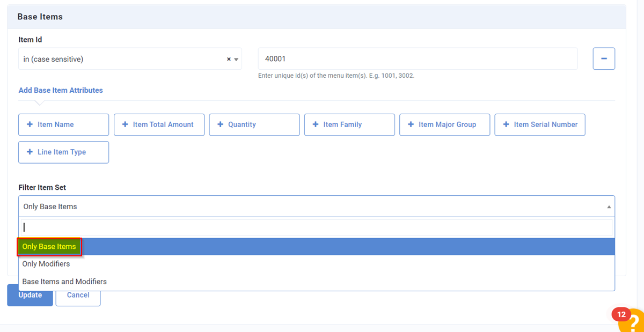Add the Item Total Amount attribute
The height and width of the screenshot is (332, 644).
(x=159, y=124)
